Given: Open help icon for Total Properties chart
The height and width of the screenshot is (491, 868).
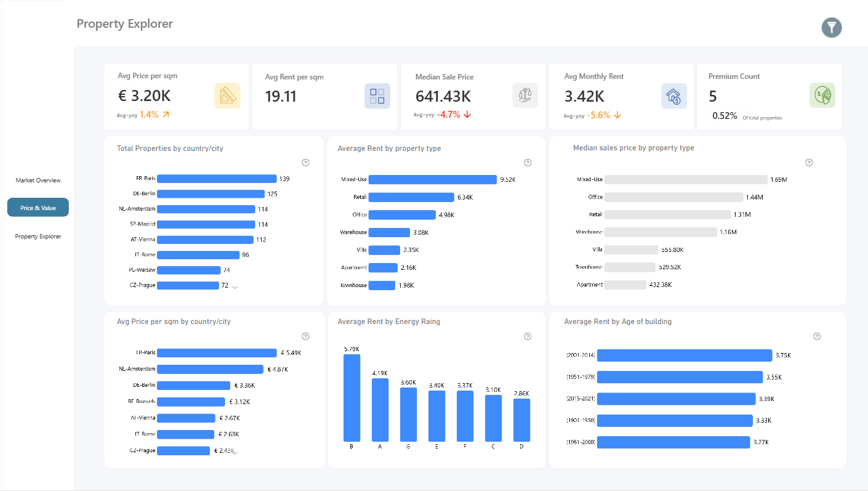Looking at the screenshot, I should point(305,163).
